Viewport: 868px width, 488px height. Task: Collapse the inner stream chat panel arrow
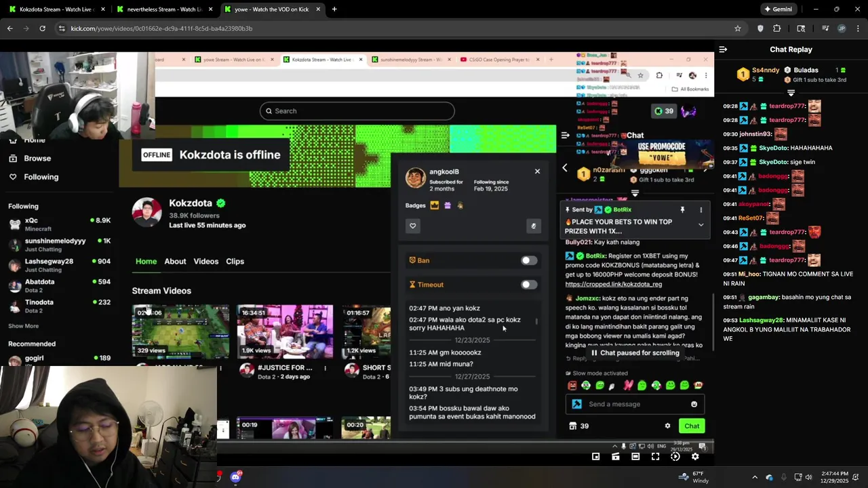(x=565, y=135)
